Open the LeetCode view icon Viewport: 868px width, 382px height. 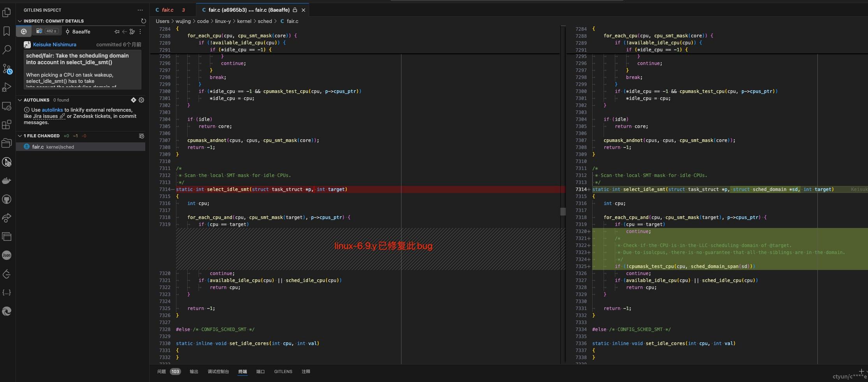[7, 274]
